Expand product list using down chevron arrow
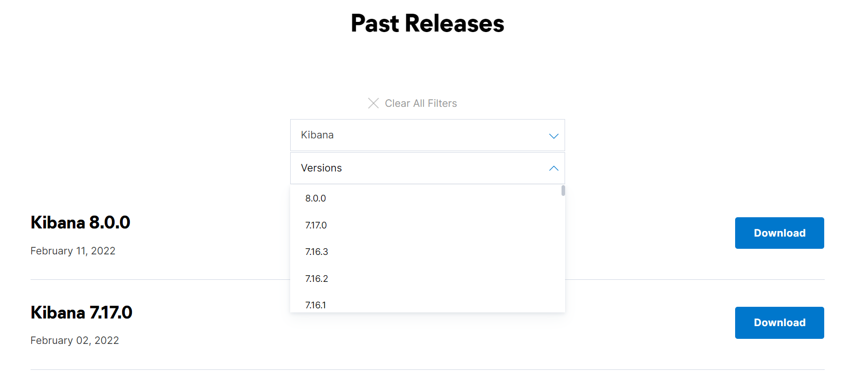 tap(553, 136)
